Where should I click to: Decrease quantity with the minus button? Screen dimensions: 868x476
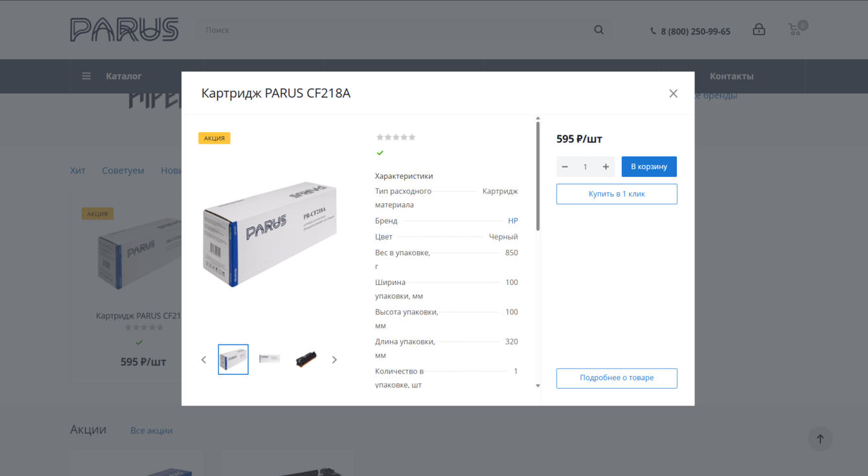click(565, 166)
